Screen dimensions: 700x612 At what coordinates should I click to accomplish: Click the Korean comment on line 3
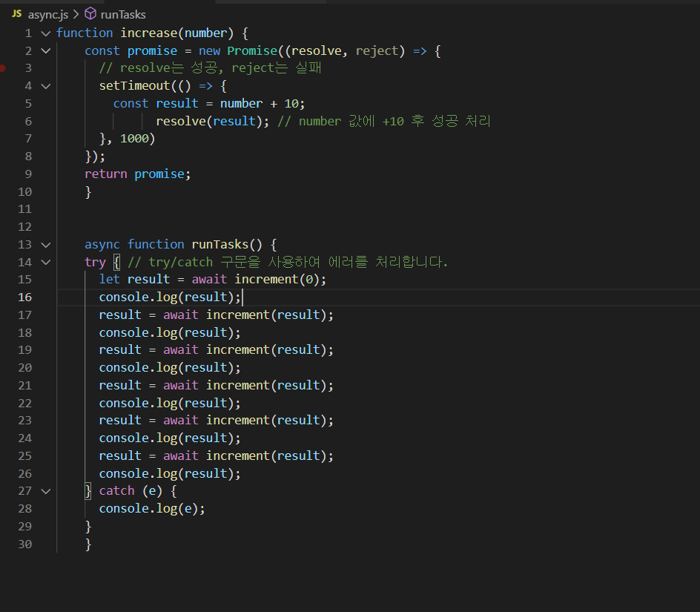[211, 68]
